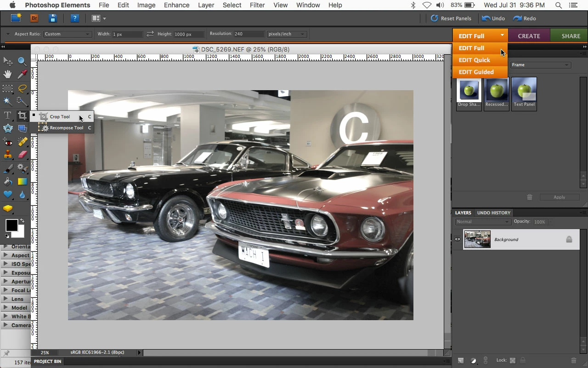Select the Custom Shape heart tool

click(x=8, y=195)
